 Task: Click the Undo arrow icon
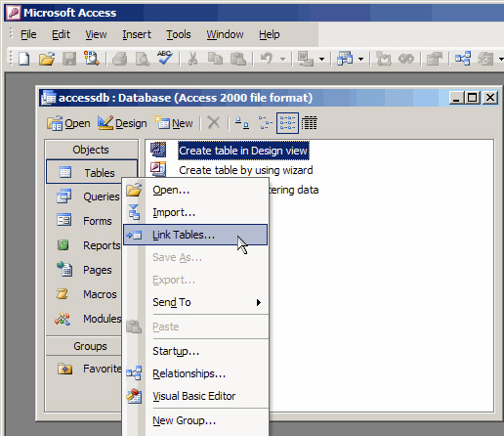click(x=267, y=59)
